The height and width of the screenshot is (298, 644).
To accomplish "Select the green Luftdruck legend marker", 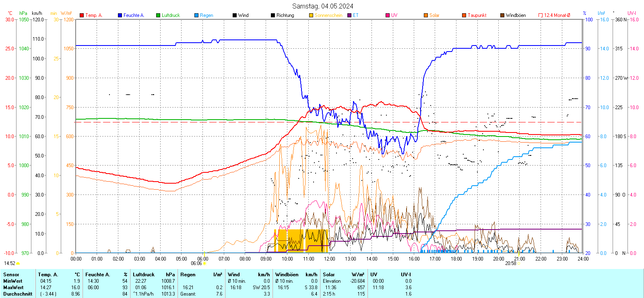I will 158,15.
